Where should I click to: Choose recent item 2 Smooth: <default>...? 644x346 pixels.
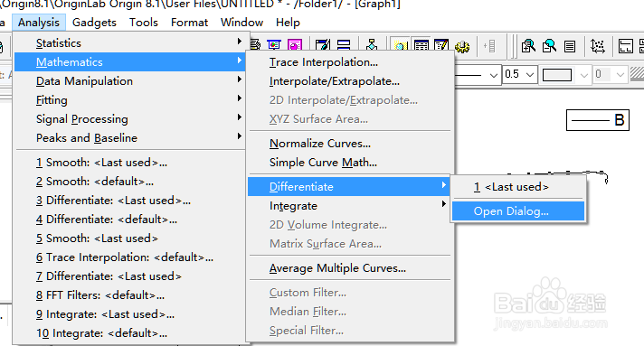coord(129,181)
